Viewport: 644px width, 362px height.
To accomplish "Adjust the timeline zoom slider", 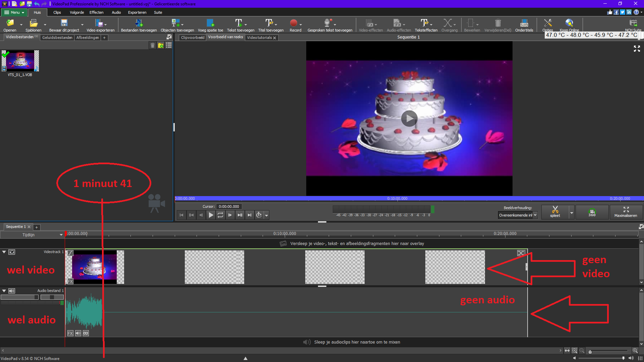I will click(590, 352).
